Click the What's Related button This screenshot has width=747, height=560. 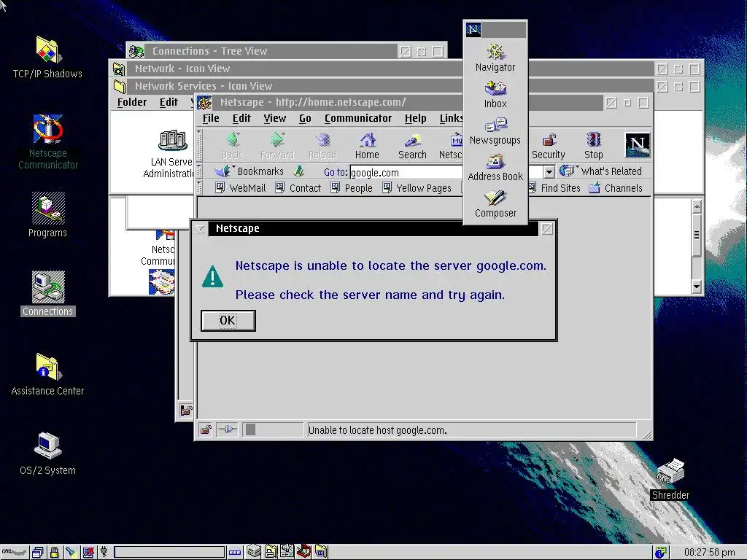point(601,171)
